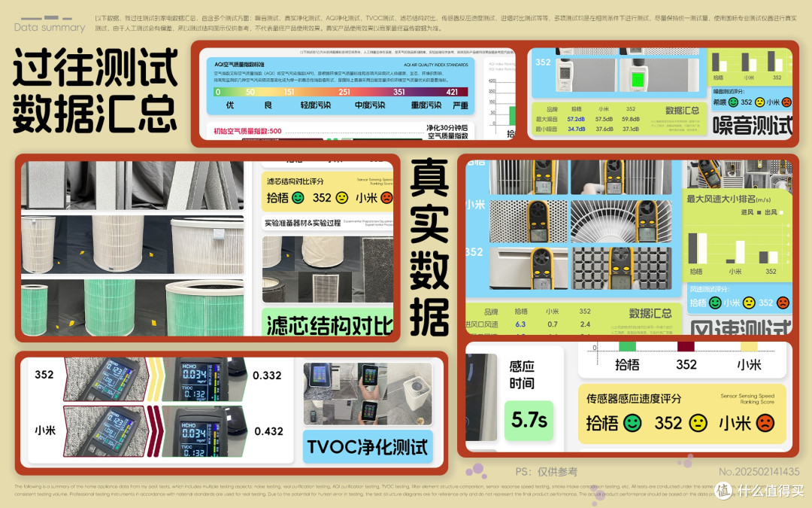Open the 小米 anemometer photo on radial fan grille
The width and height of the screenshot is (812, 508).
(621, 221)
